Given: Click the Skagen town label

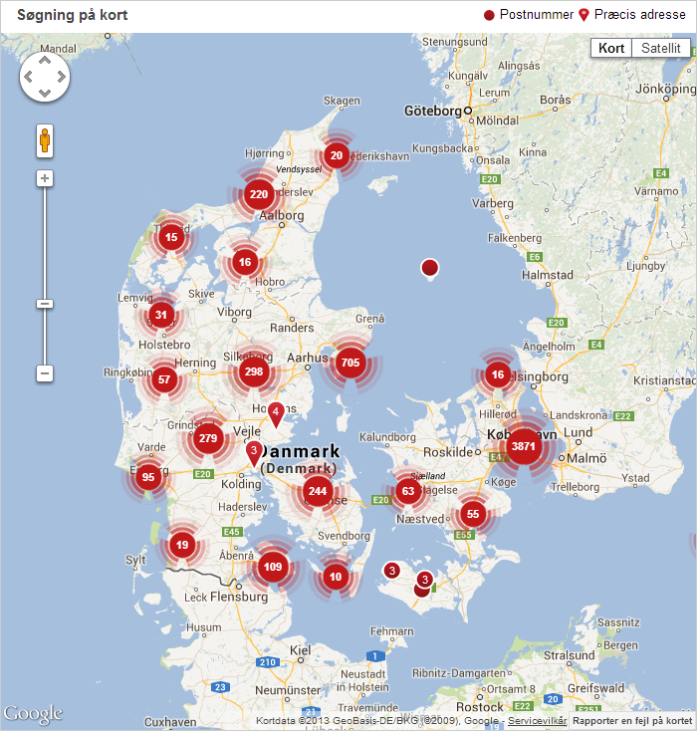Looking at the screenshot, I should [343, 101].
